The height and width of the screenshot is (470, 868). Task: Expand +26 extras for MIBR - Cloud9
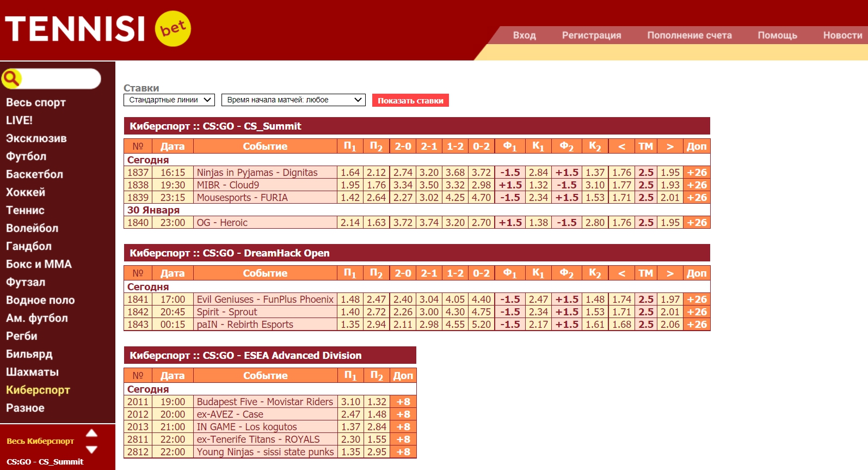coord(697,185)
